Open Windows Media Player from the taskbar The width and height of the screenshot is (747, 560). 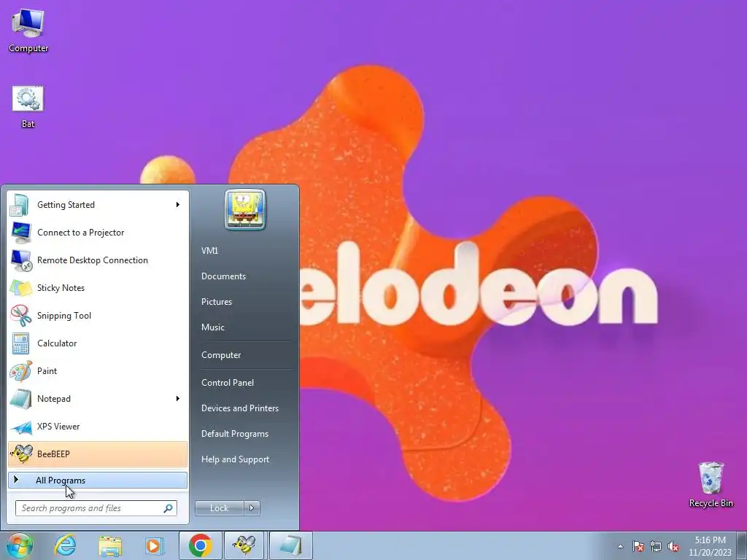point(154,545)
